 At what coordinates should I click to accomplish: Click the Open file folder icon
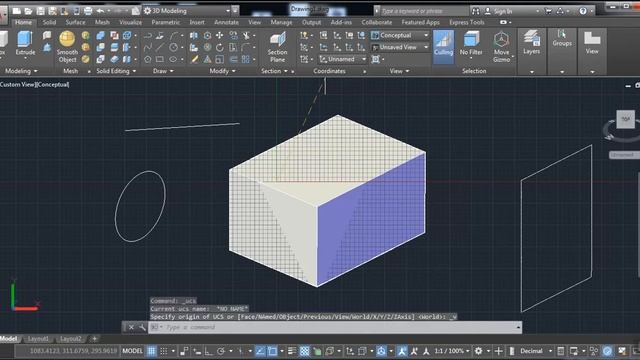[x=28, y=11]
